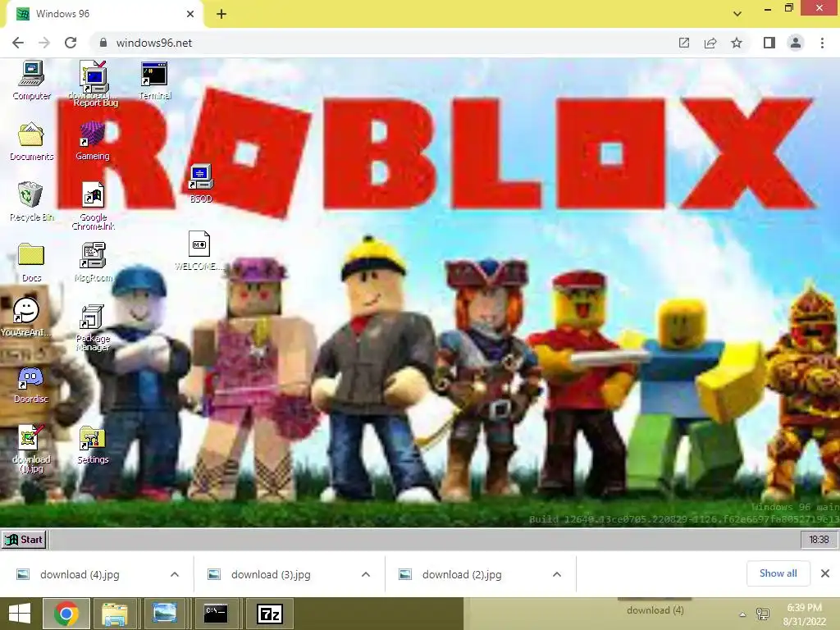The height and width of the screenshot is (630, 840).
Task: Launch the Terminal desktop shortcut
Action: point(155,80)
